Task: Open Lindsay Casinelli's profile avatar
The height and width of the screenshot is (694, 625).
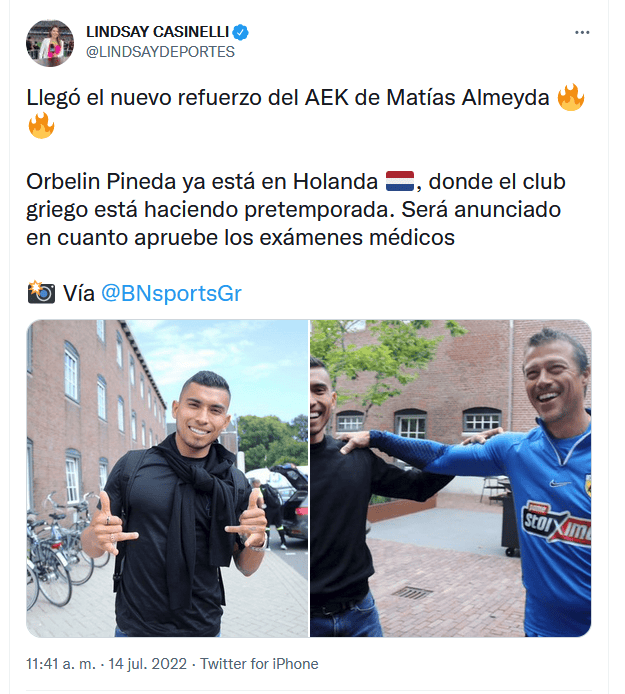Action: pyautogui.click(x=50, y=43)
